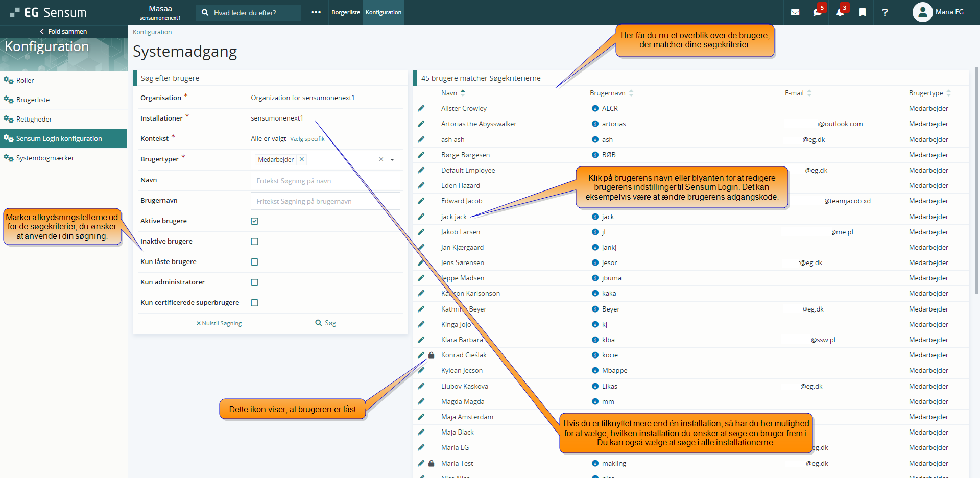Image resolution: width=980 pixels, height=478 pixels.
Task: Open help question mark icon
Action: (x=885, y=12)
